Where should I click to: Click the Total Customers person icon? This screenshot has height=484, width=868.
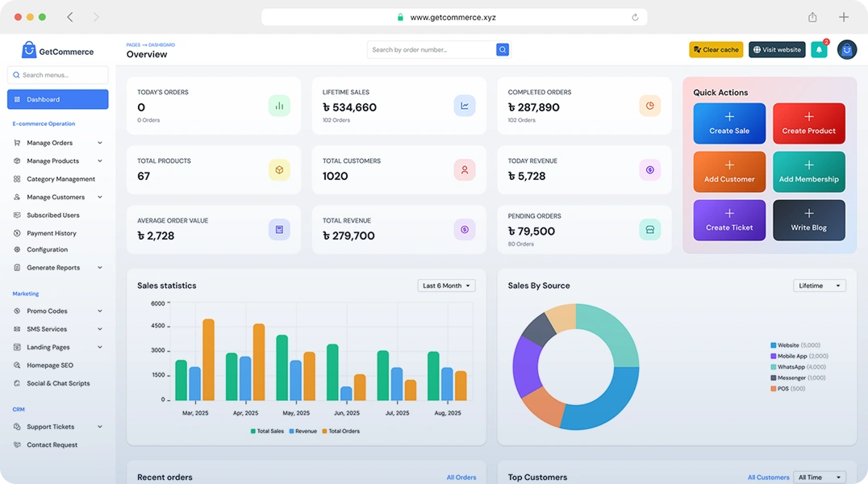465,170
